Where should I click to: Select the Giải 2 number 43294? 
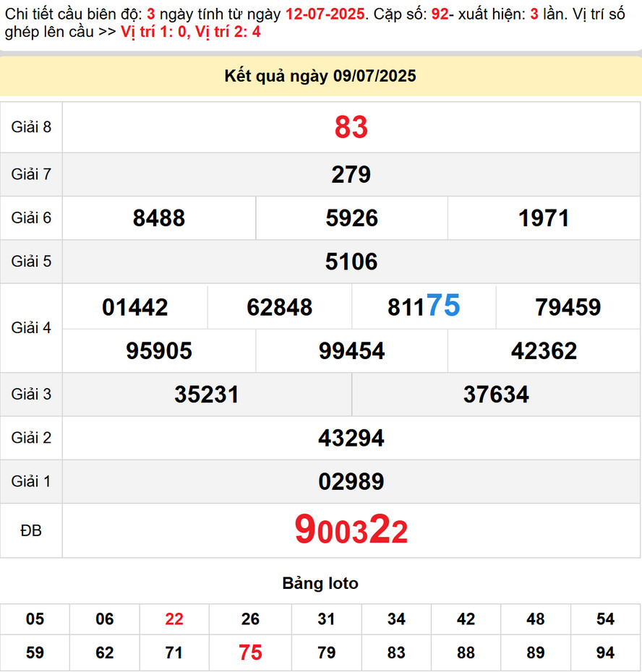coord(351,438)
